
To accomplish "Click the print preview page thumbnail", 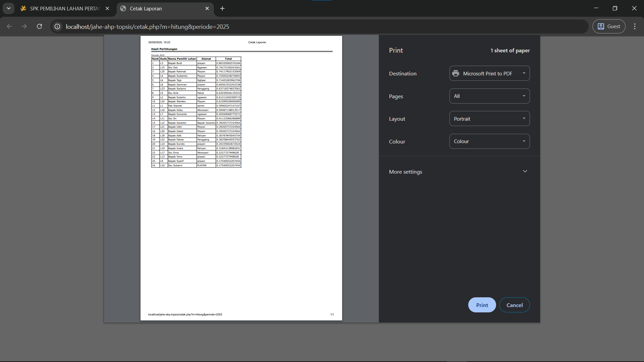I will click(x=241, y=178).
